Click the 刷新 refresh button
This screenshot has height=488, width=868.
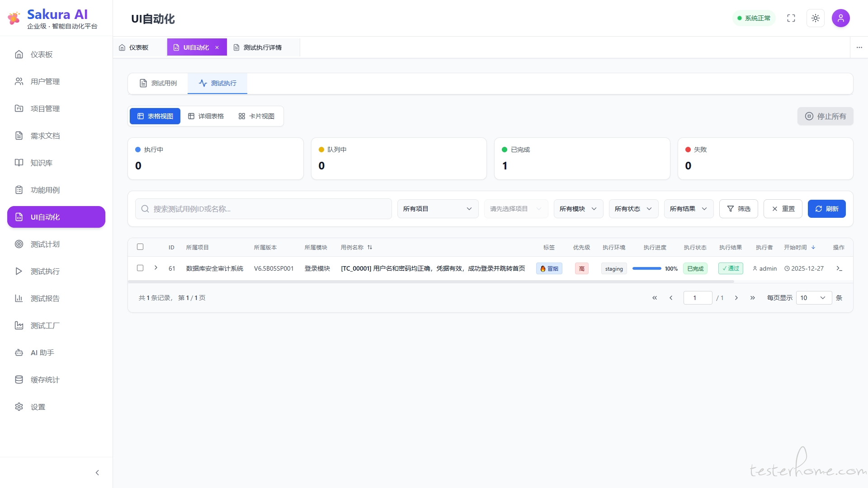click(826, 209)
